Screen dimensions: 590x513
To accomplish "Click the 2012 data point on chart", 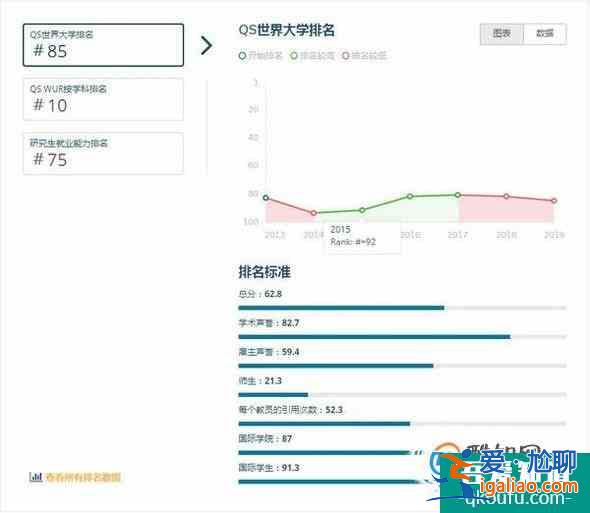I will (266, 198).
